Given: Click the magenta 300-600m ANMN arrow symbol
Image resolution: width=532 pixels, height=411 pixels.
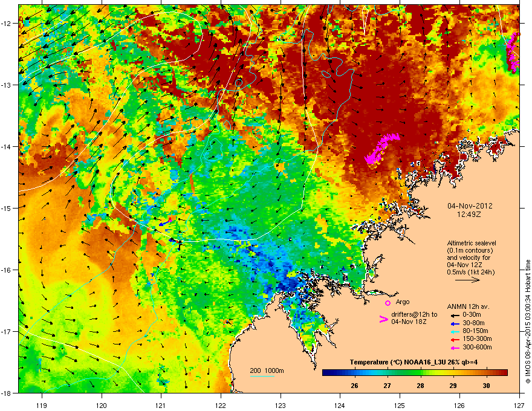Looking at the screenshot, I should 455,348.
